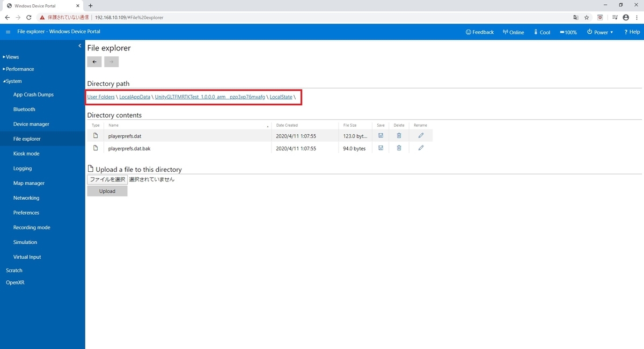Open Help in top bar
644x349 pixels.
632,32
